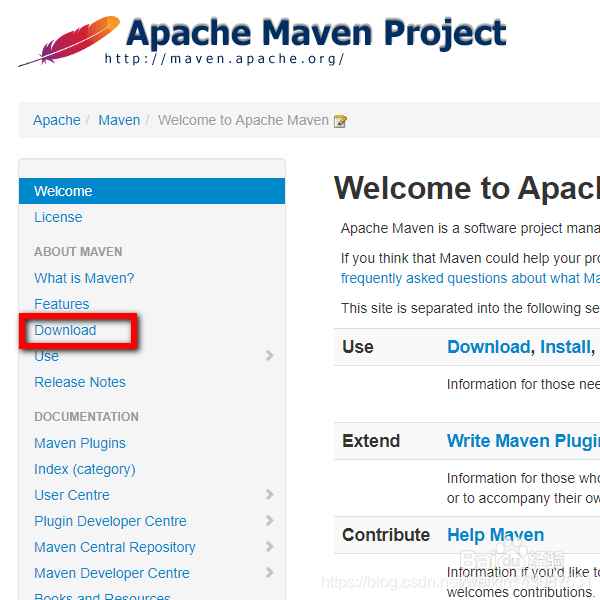
Task: Open the User Centre link
Action: [x=72, y=495]
